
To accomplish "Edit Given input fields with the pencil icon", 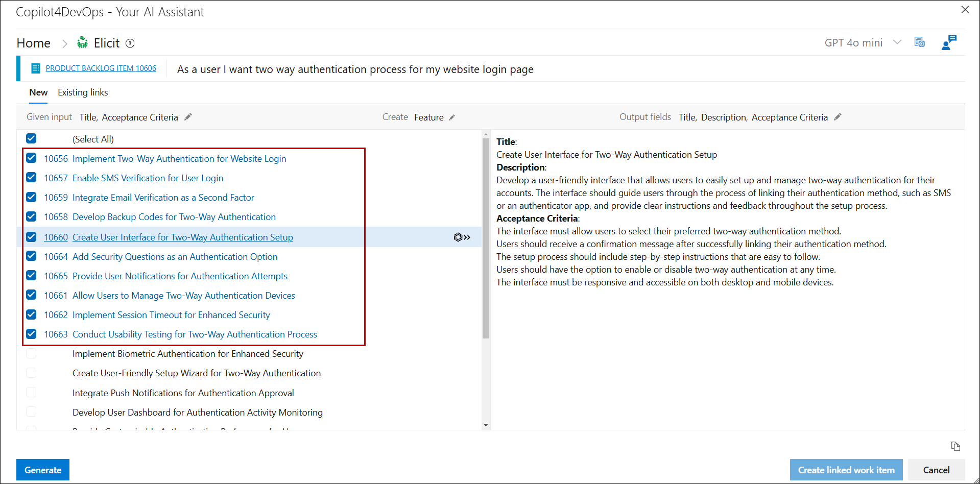I will [188, 117].
